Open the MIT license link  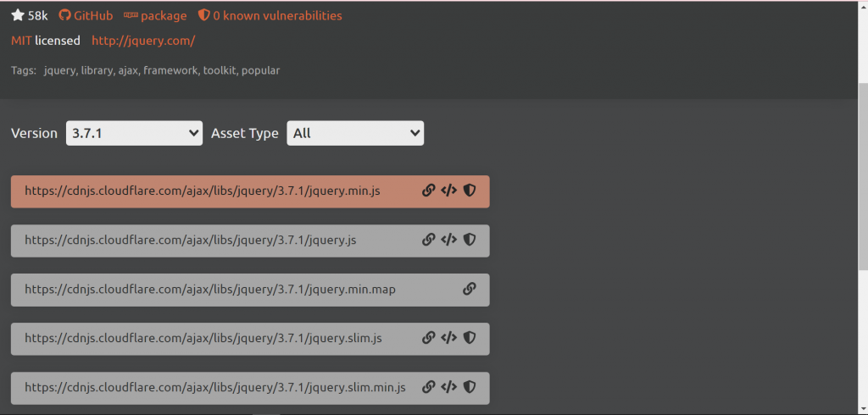coord(21,41)
